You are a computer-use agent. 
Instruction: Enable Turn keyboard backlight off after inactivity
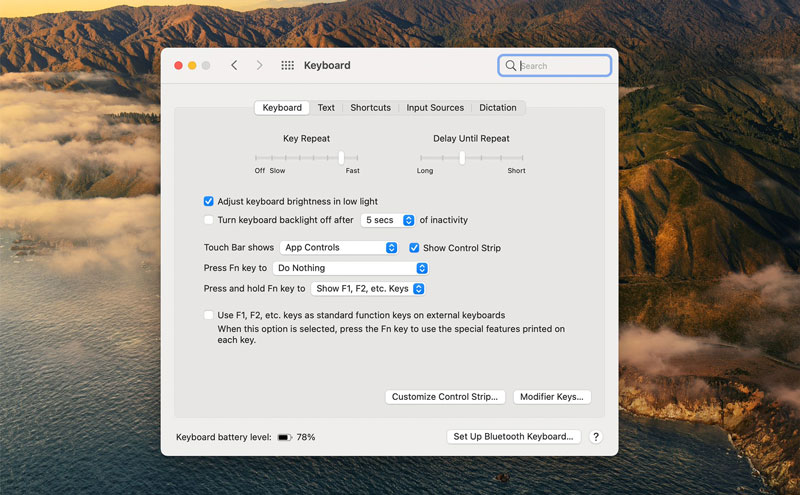coord(209,220)
